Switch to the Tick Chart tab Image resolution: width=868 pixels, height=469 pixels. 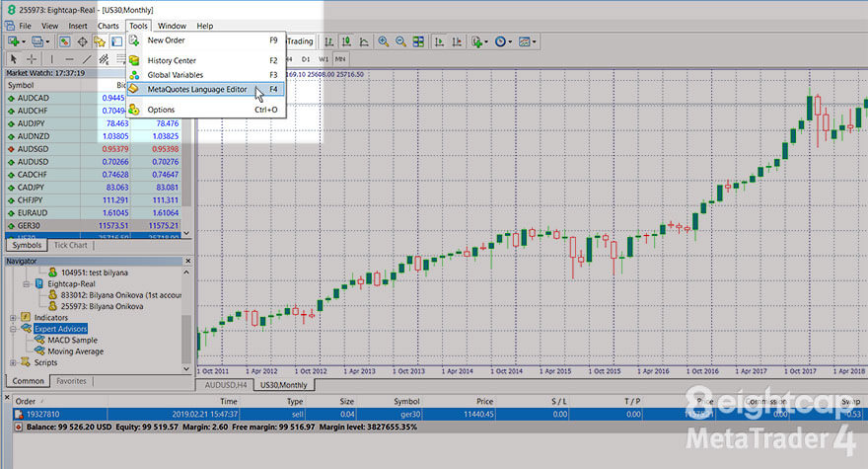(70, 245)
